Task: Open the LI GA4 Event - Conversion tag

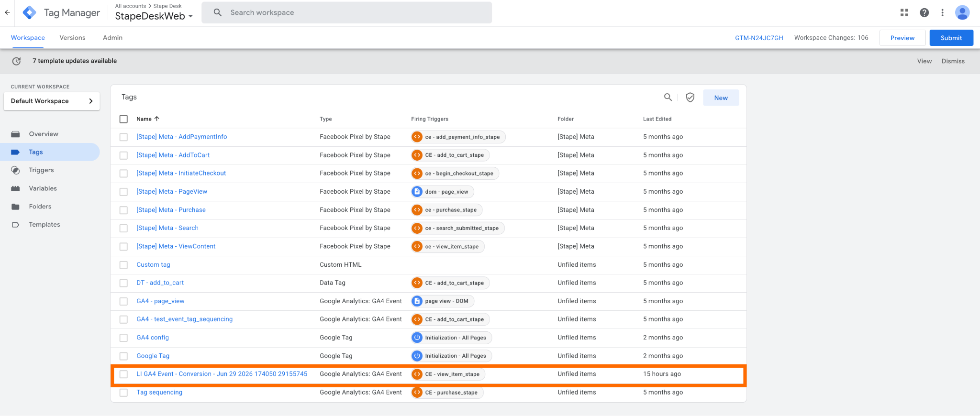Action: 222,374
